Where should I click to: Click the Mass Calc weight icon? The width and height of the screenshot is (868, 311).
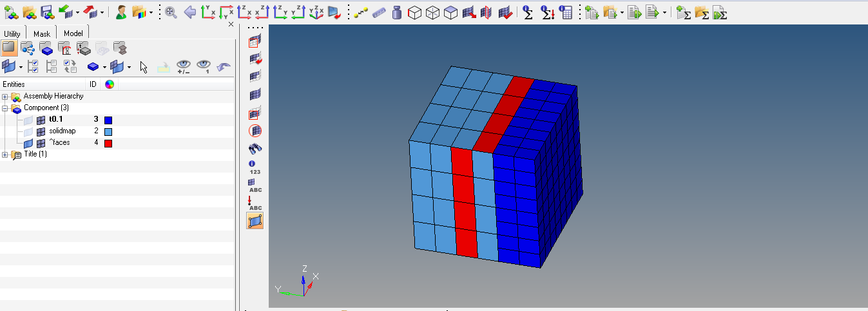click(397, 12)
